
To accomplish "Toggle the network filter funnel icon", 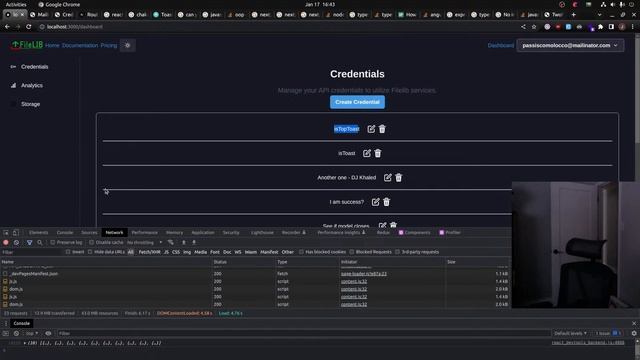I will point(29,242).
